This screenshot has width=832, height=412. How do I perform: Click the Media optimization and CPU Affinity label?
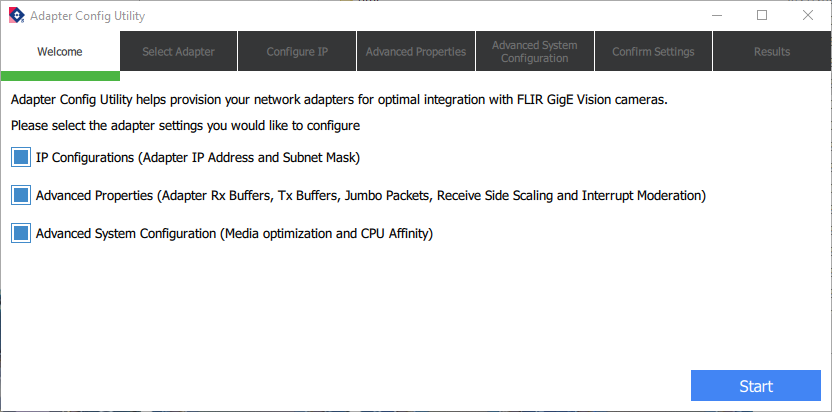point(234,234)
